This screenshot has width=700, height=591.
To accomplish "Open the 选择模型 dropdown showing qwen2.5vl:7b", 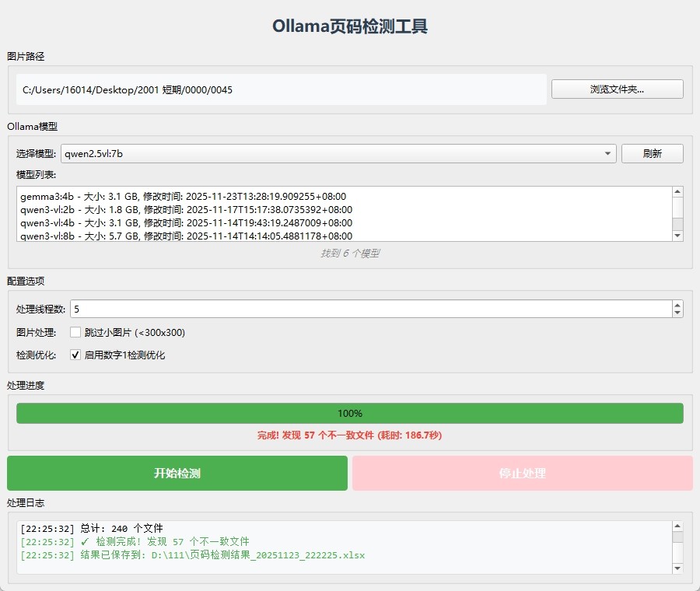I will point(338,153).
